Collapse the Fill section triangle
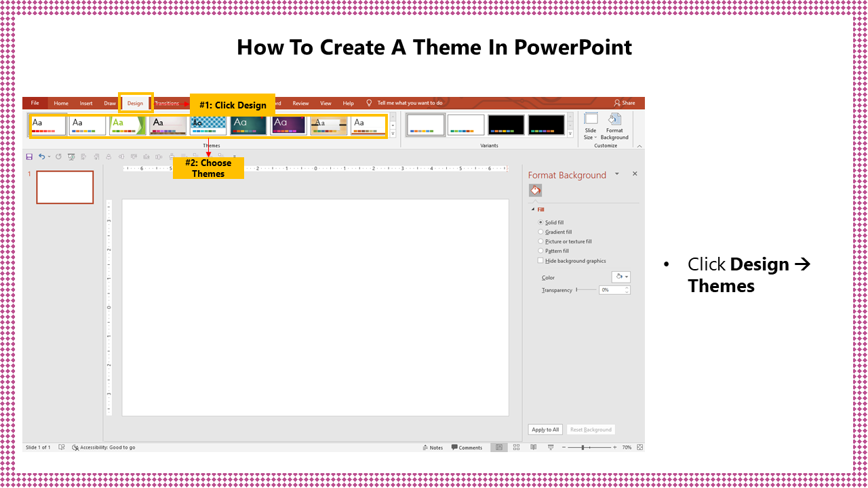The width and height of the screenshot is (868, 488). (x=533, y=209)
